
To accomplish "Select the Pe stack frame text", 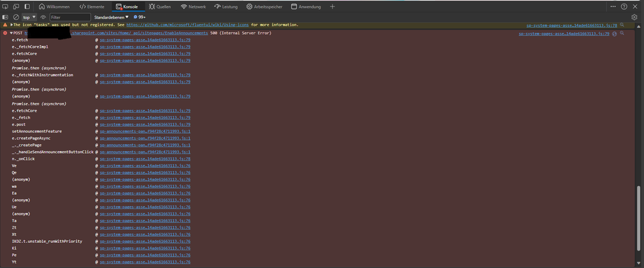I will [14, 255].
